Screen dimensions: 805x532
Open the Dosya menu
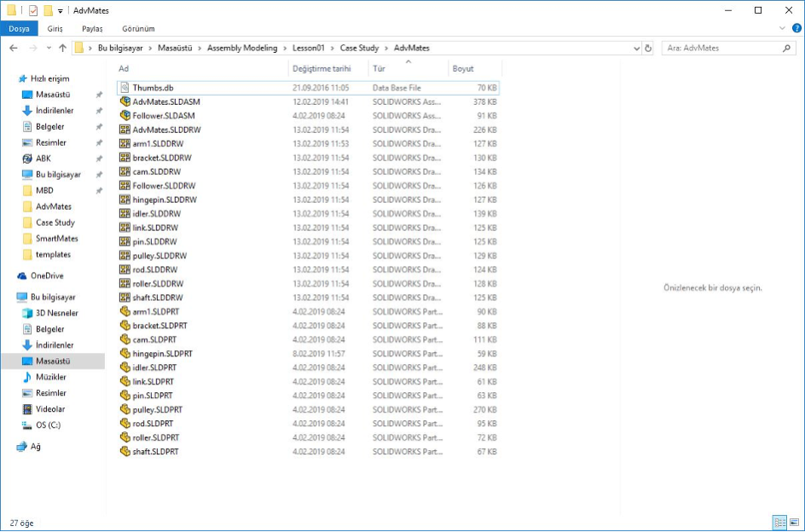coord(19,28)
